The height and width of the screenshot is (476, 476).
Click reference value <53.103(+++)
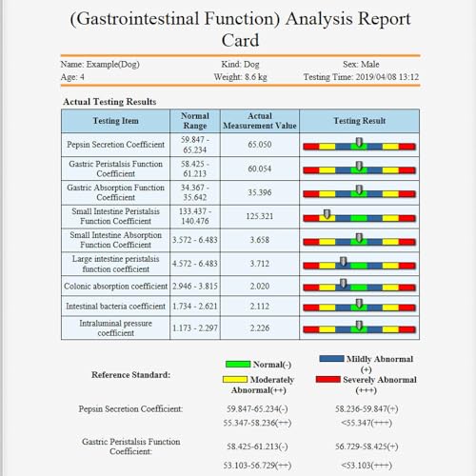pyautogui.click(x=367, y=466)
